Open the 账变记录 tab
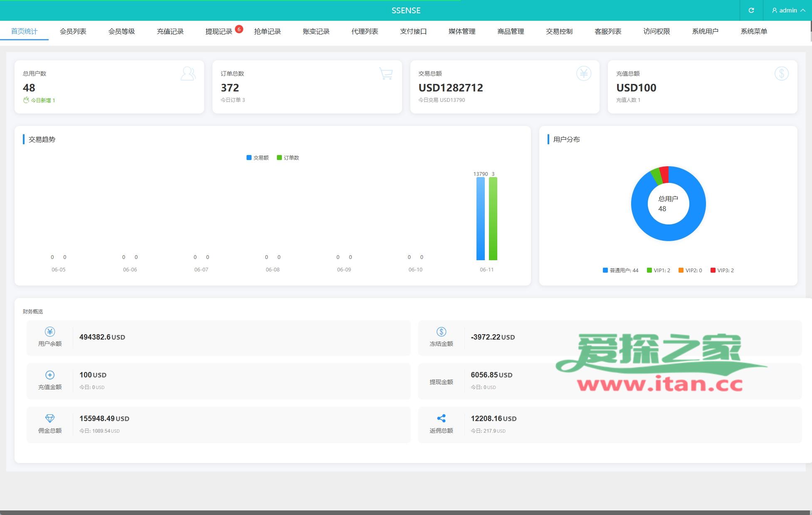 (316, 31)
